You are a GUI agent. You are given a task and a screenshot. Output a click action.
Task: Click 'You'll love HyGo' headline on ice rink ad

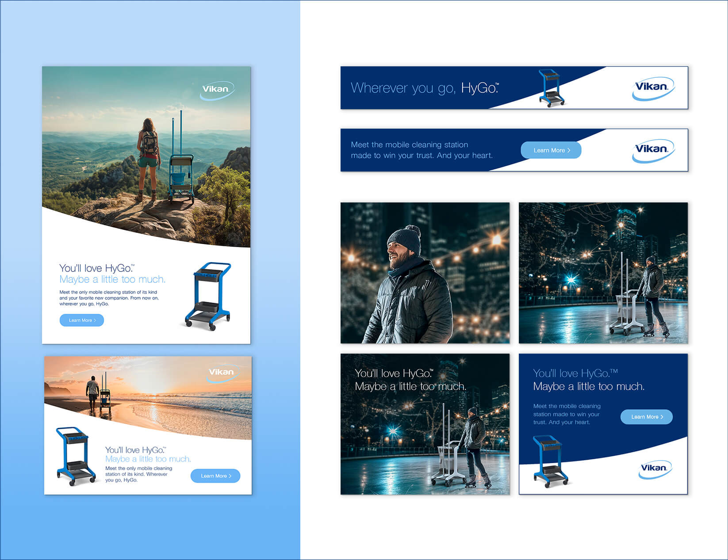394,373
